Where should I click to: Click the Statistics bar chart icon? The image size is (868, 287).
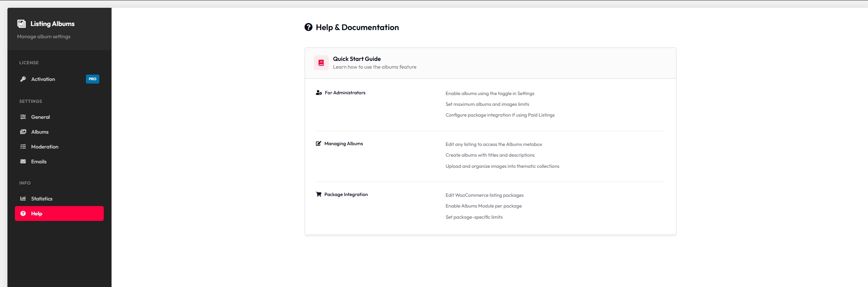click(23, 199)
